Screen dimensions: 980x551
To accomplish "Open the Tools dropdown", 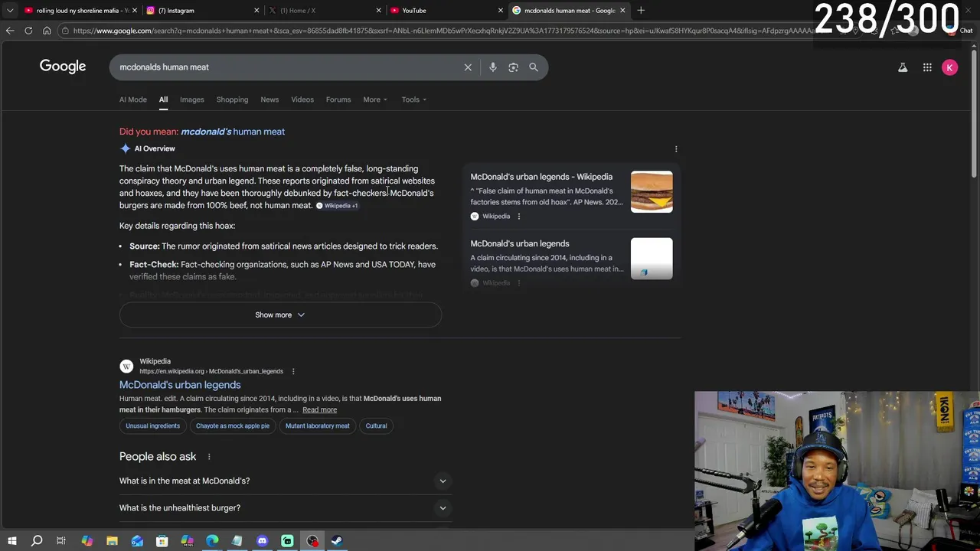I will 414,99.
